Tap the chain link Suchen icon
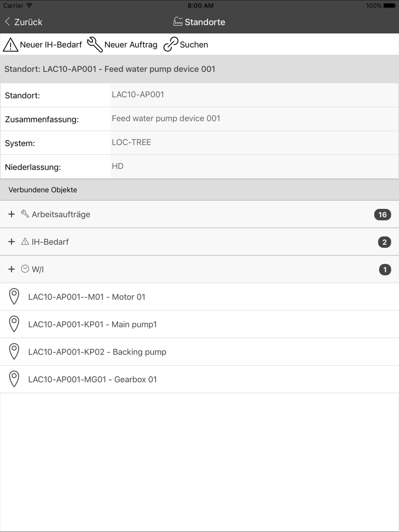399x532 pixels. [170, 45]
